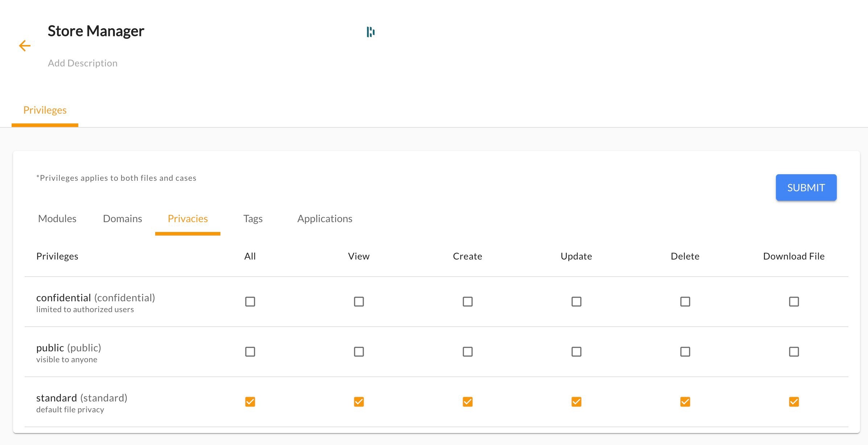Check Delete for public privacy
Viewport: 868px width, 445px height.
[x=685, y=352]
